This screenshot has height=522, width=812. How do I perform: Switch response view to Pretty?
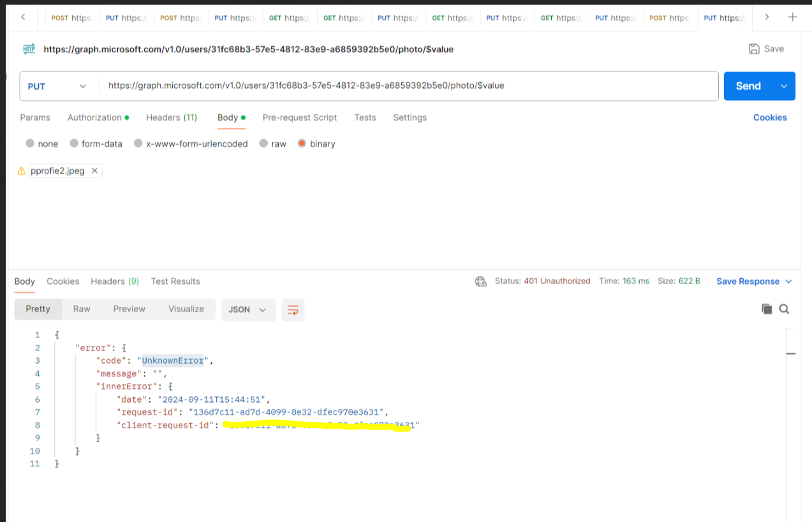38,309
